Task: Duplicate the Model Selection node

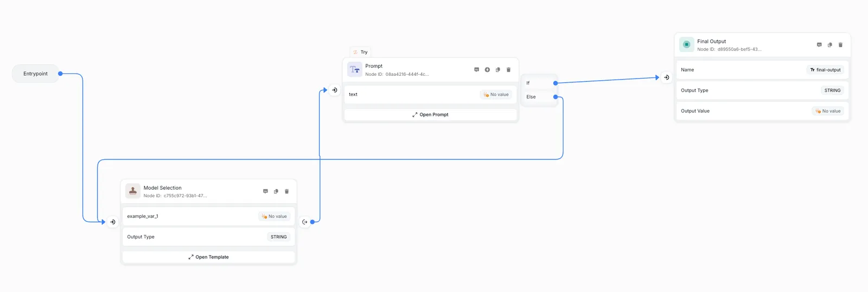Action: pos(276,191)
